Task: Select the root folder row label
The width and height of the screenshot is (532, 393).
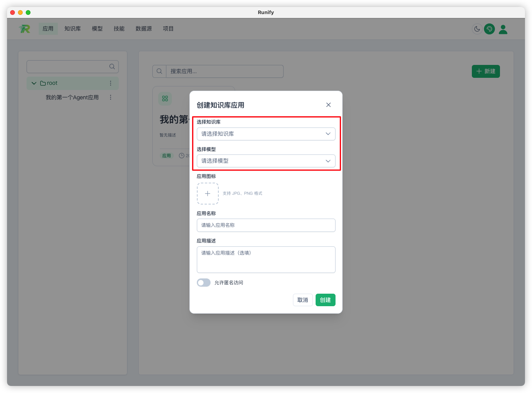Action: click(52, 83)
